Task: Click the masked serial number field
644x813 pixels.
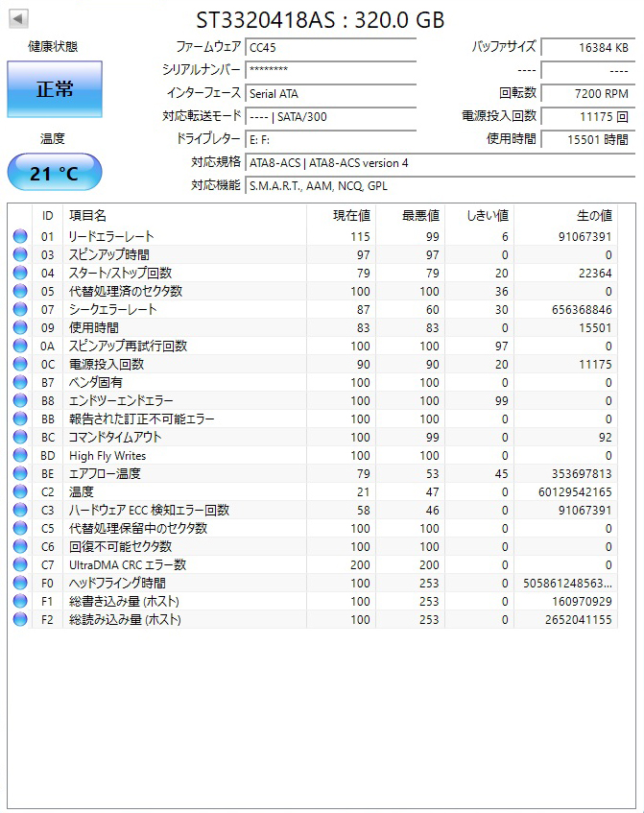Action: pyautogui.click(x=330, y=70)
